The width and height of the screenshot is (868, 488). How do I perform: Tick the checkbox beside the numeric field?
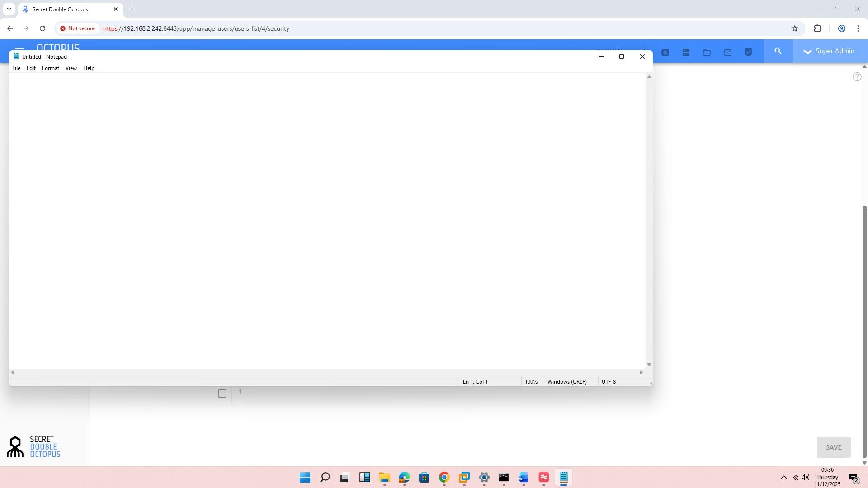point(222,393)
